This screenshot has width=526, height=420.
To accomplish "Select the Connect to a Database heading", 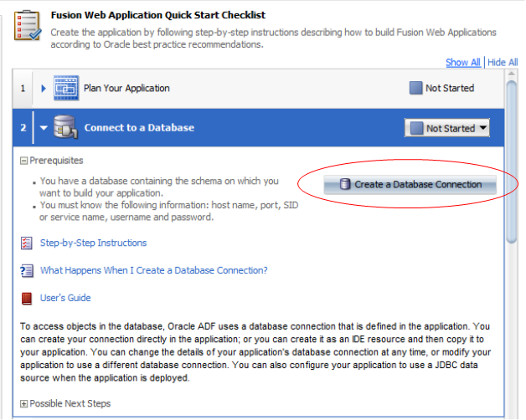I will pyautogui.click(x=139, y=127).
